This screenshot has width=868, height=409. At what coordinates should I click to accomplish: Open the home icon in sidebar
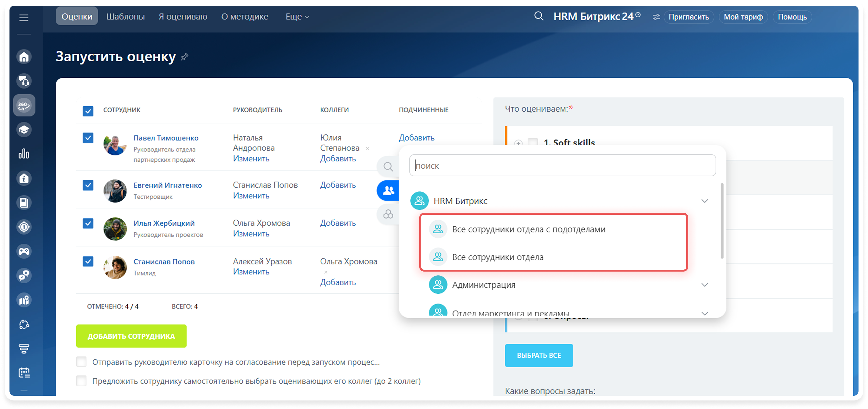[24, 57]
